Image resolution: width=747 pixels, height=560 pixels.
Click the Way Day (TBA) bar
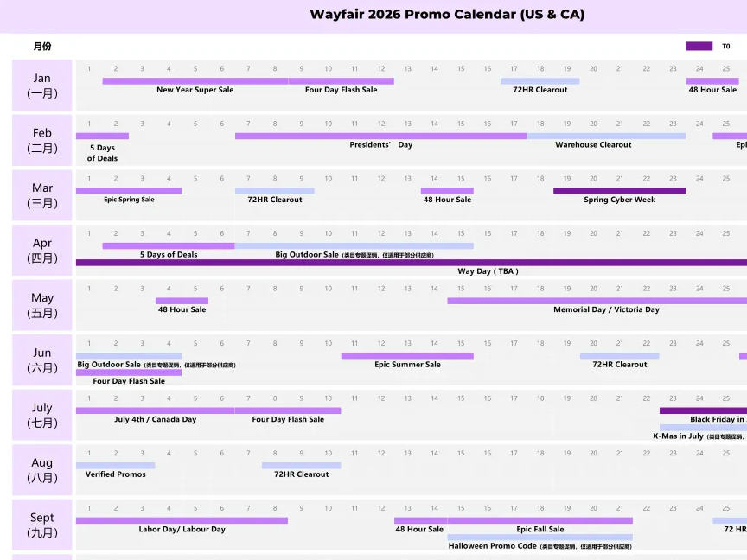(x=412, y=263)
